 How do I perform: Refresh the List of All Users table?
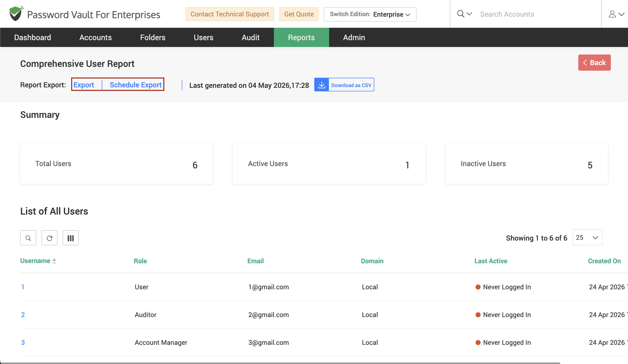49,238
